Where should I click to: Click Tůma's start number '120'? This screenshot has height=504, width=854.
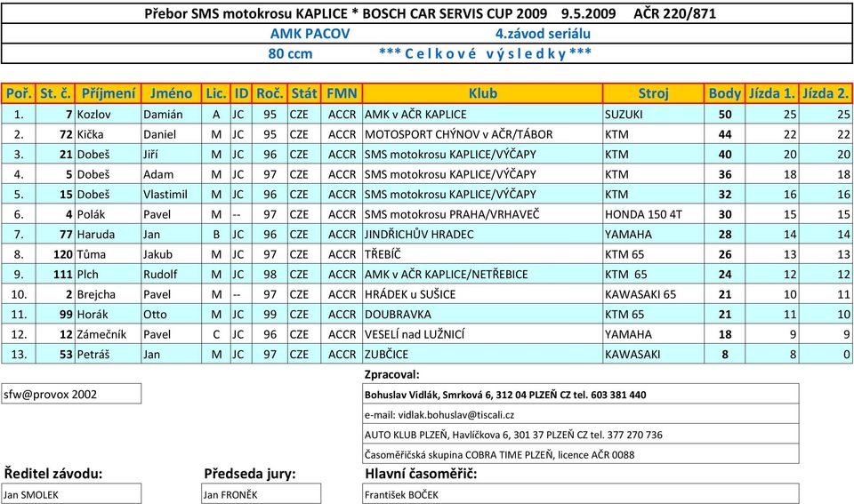[55, 254]
